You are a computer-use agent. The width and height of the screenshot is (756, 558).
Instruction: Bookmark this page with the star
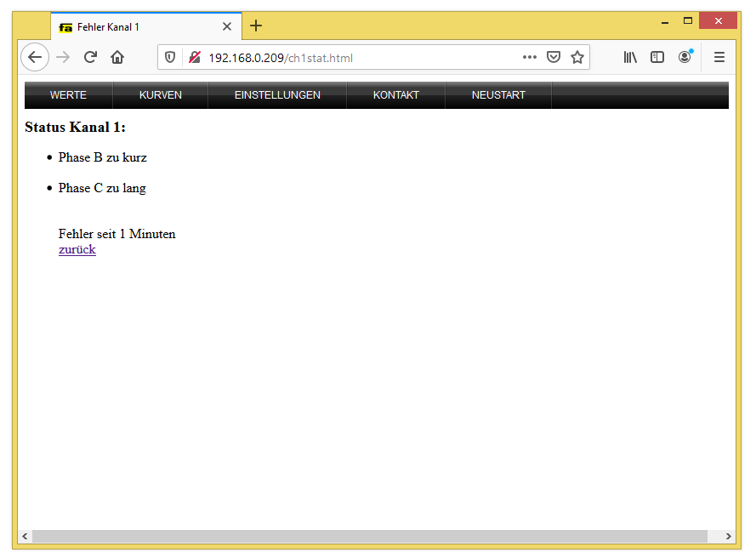pos(577,57)
